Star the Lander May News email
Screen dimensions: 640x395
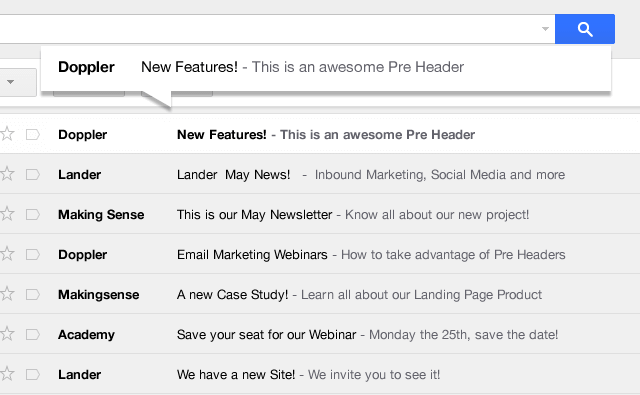(x=7, y=174)
